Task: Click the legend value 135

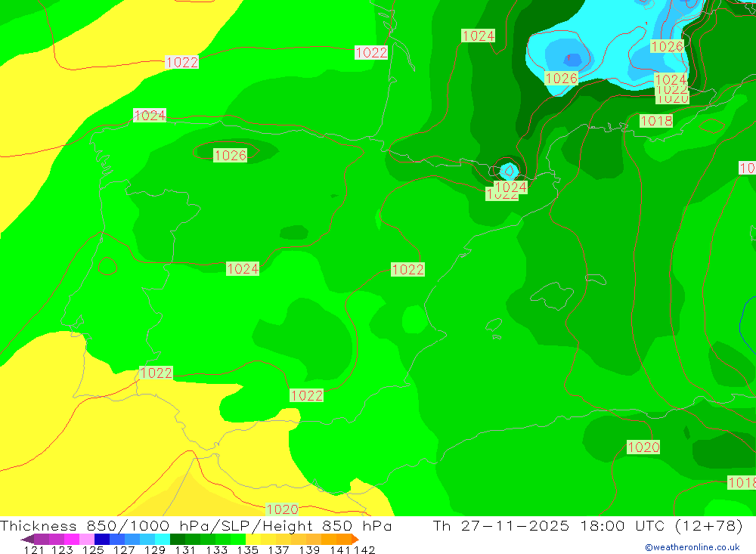Action: pyautogui.click(x=247, y=549)
